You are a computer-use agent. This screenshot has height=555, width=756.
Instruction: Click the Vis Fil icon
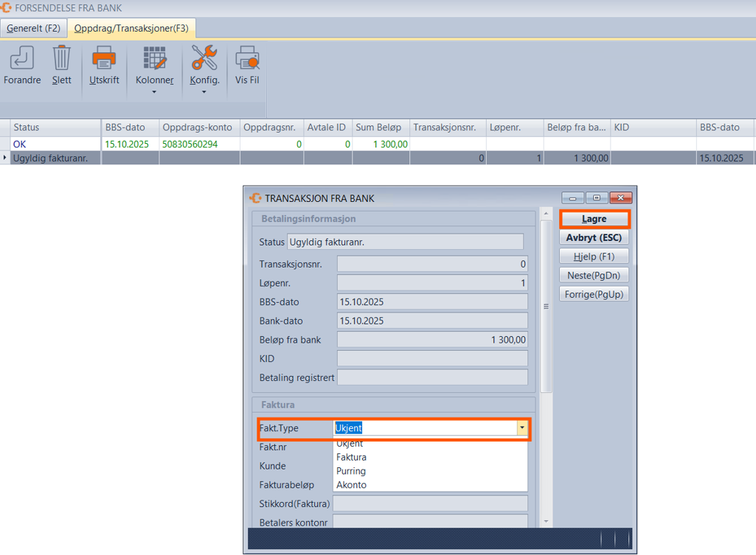click(x=247, y=58)
